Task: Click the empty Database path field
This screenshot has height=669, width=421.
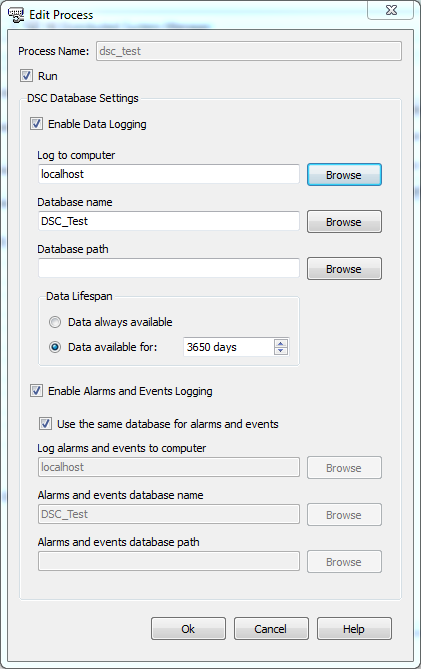Action: pos(169,268)
